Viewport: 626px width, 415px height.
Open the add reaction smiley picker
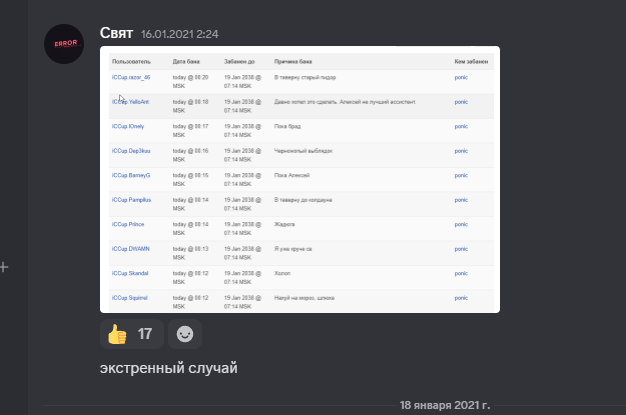coord(185,334)
